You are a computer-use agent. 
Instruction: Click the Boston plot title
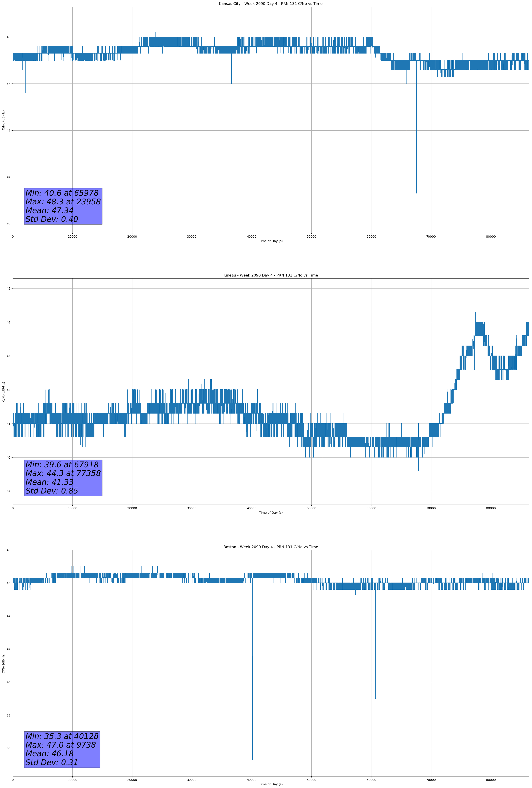pyautogui.click(x=271, y=547)
